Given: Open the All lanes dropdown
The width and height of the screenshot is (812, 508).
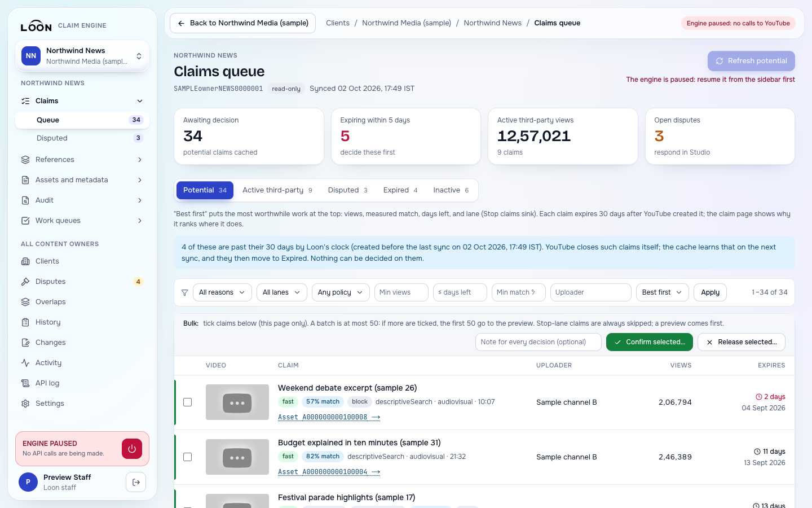Looking at the screenshot, I should (282, 292).
